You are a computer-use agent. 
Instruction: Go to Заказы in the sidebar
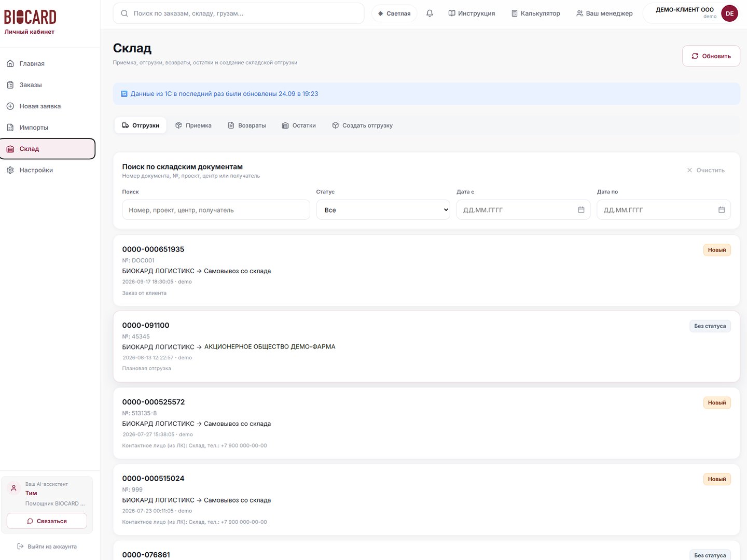point(48,85)
